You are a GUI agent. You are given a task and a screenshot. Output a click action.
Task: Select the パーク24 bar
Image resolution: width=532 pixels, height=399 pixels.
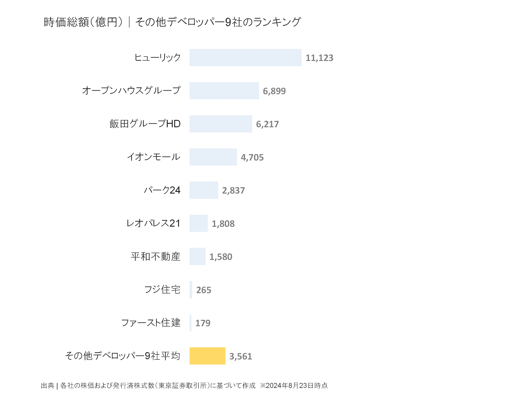click(x=204, y=190)
